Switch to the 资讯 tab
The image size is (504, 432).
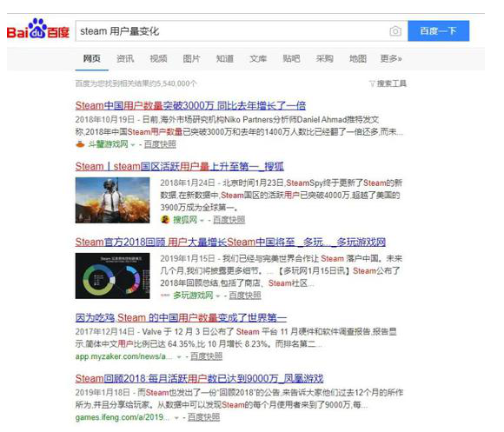(x=125, y=58)
